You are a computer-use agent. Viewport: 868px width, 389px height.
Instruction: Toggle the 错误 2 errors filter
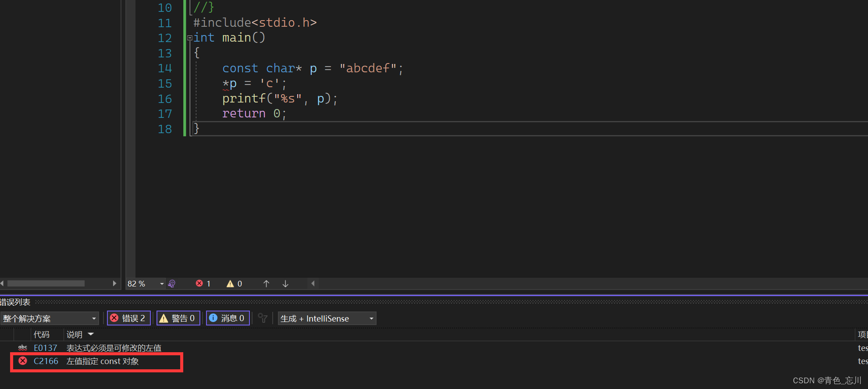tap(129, 318)
